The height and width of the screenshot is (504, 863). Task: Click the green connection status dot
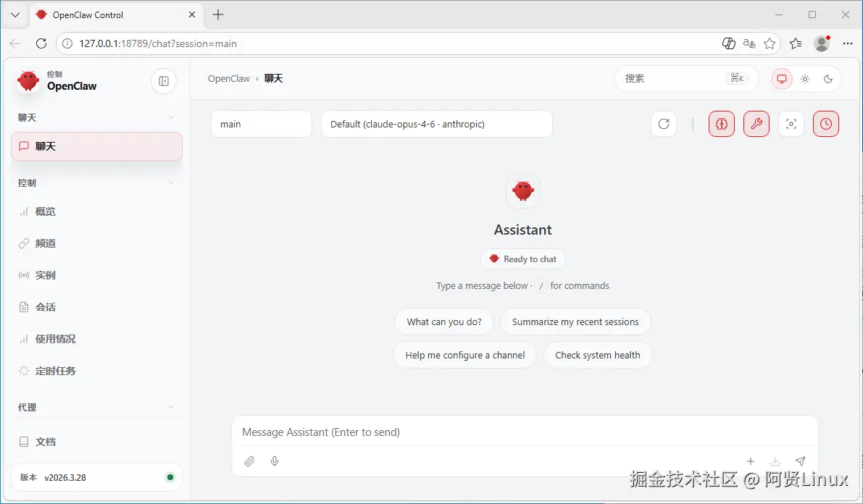click(x=170, y=477)
